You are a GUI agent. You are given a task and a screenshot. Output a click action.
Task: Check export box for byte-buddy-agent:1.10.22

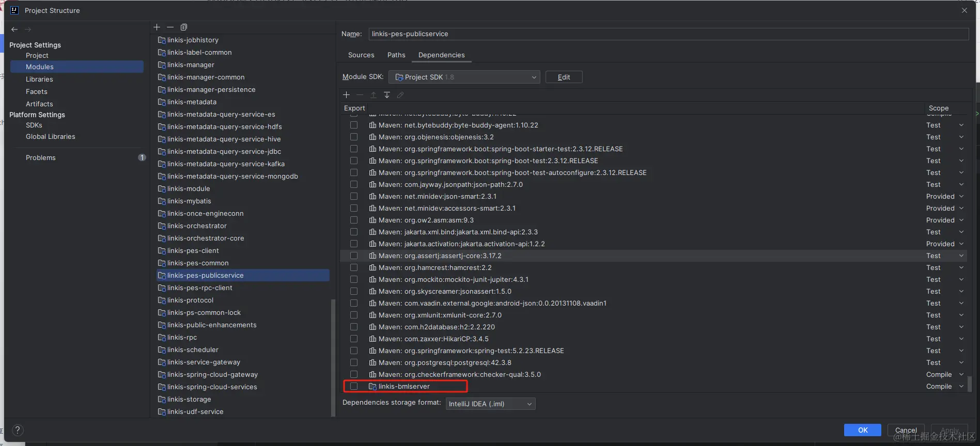354,125
